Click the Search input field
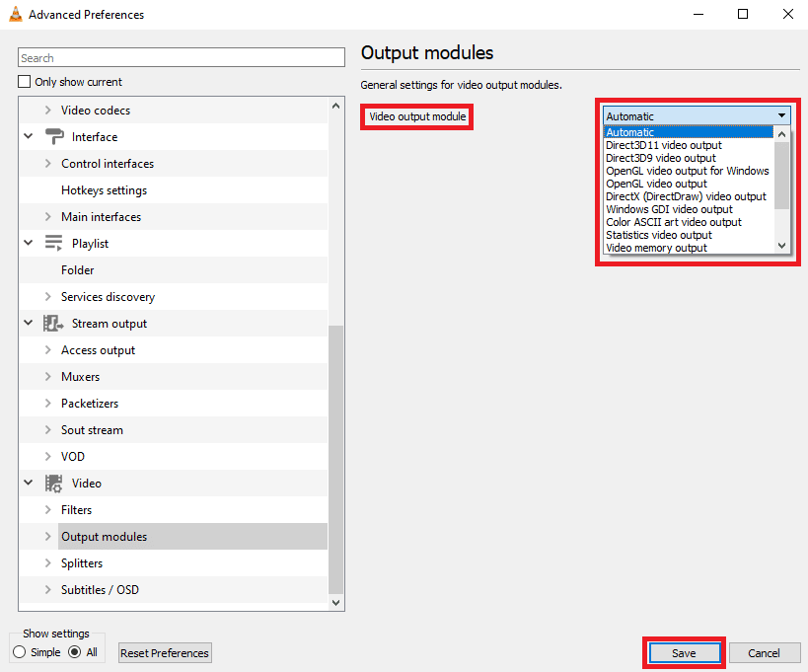 (x=182, y=57)
